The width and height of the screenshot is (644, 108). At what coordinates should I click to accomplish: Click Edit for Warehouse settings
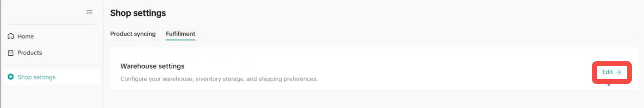click(607, 72)
